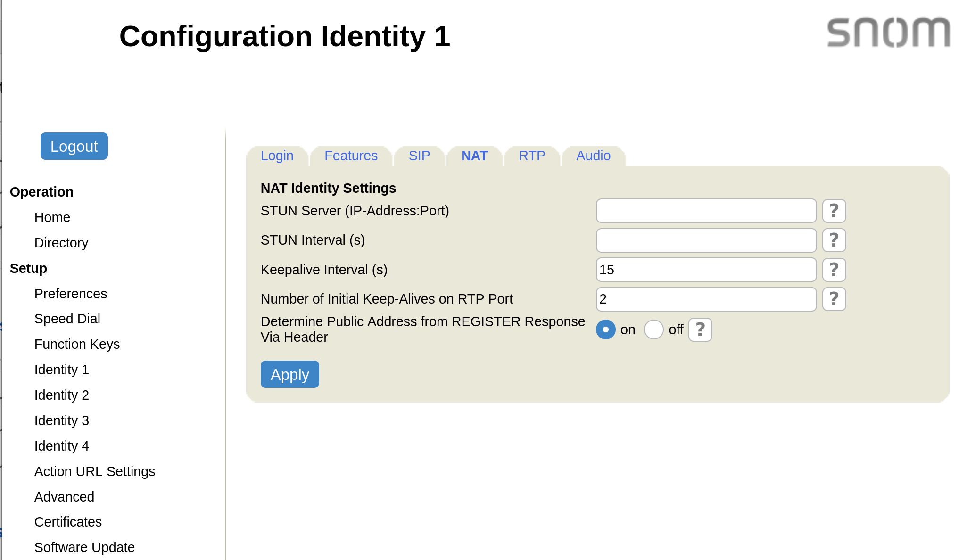Open the Features tab
Viewport: 975px width, 560px height.
coord(351,156)
